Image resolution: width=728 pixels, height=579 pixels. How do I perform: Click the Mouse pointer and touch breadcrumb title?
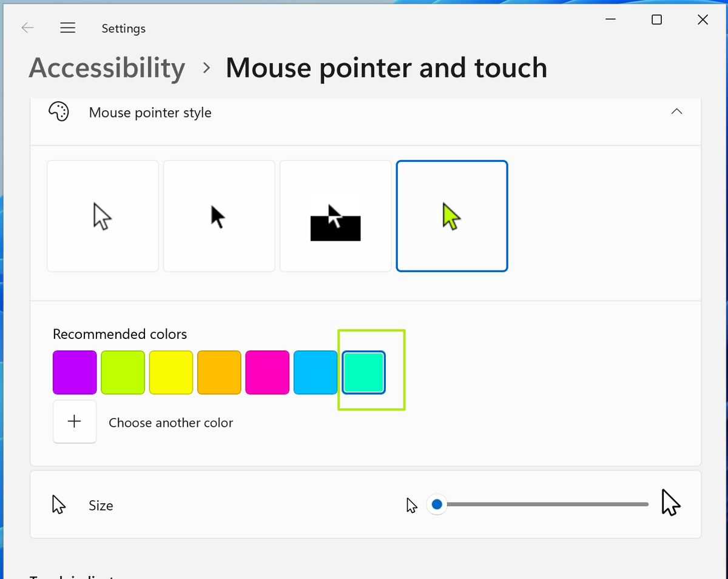tap(386, 68)
